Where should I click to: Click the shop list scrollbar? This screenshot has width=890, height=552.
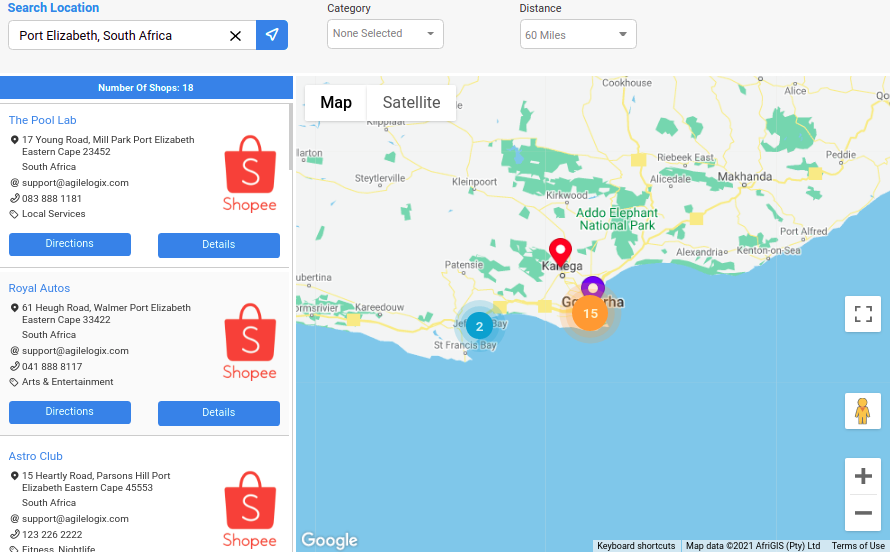coord(291,137)
